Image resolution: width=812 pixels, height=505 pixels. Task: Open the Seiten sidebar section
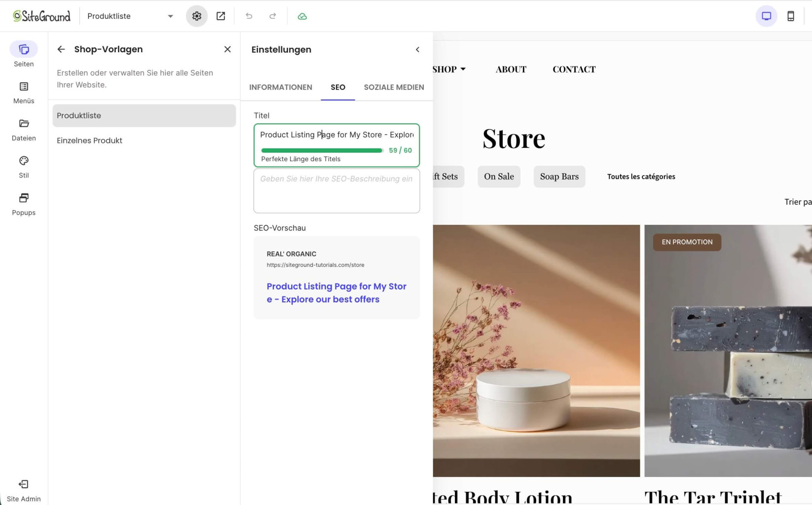click(x=24, y=54)
